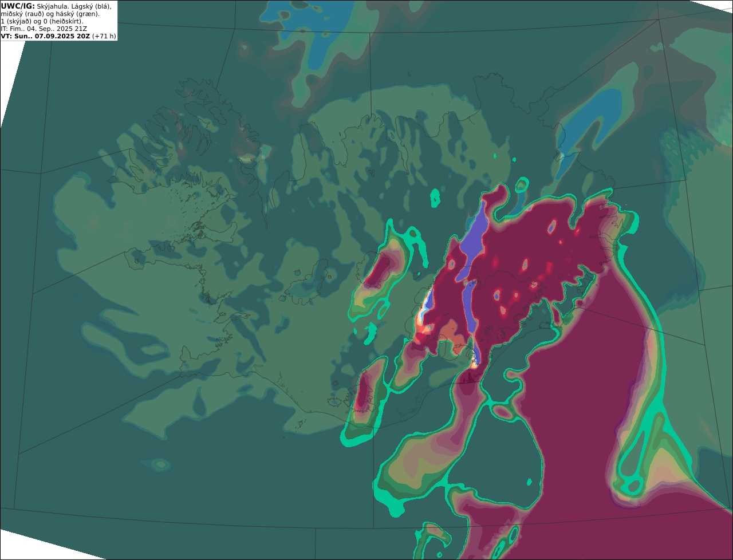This screenshot has height=560, width=733.
Task: Click the "(+71 h)" forecast offset
Action: [104, 36]
